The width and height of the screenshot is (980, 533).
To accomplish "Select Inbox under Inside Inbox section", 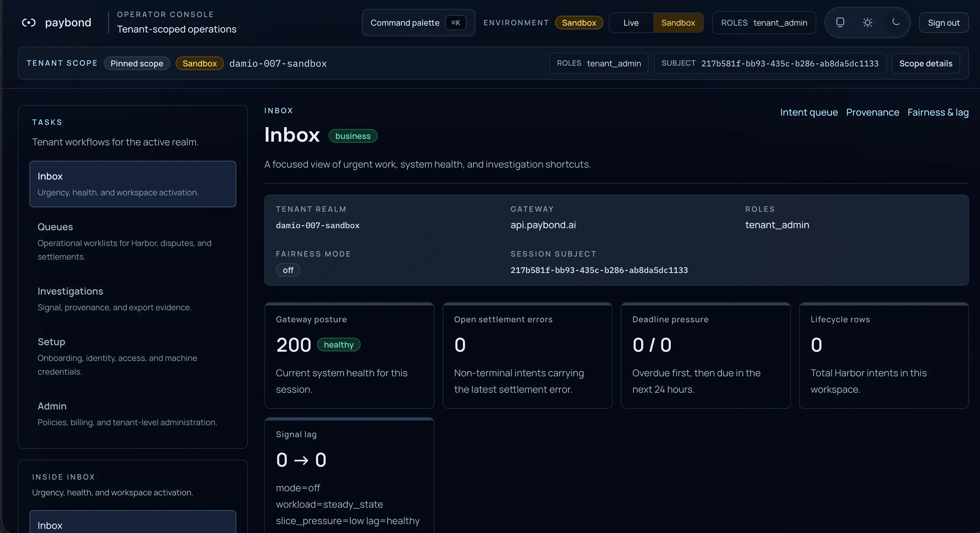I will 133,522.
